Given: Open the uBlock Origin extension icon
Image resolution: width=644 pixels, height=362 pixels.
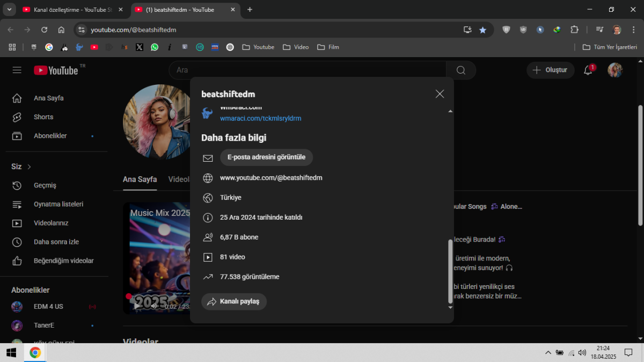Looking at the screenshot, I should click(x=523, y=30).
